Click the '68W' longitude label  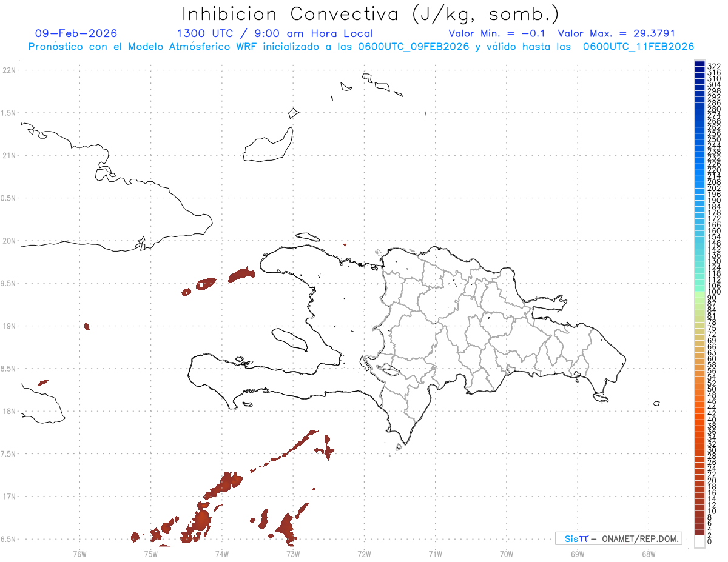click(x=649, y=554)
